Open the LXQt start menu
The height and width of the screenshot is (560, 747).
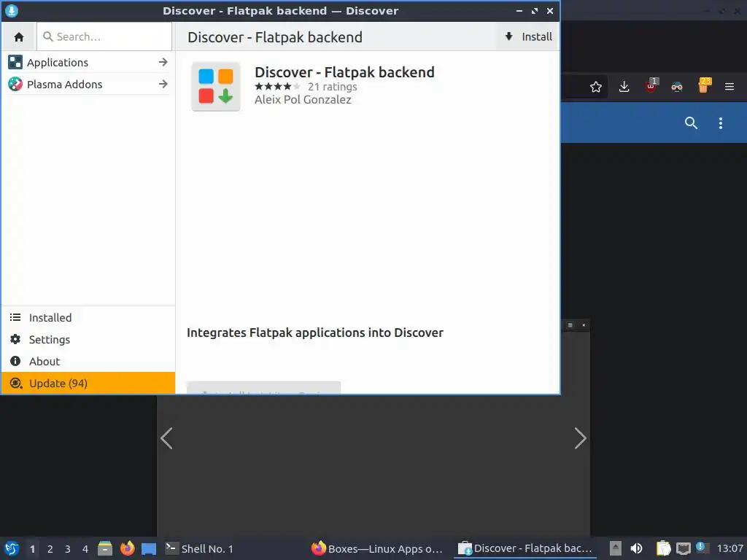pos(12,548)
